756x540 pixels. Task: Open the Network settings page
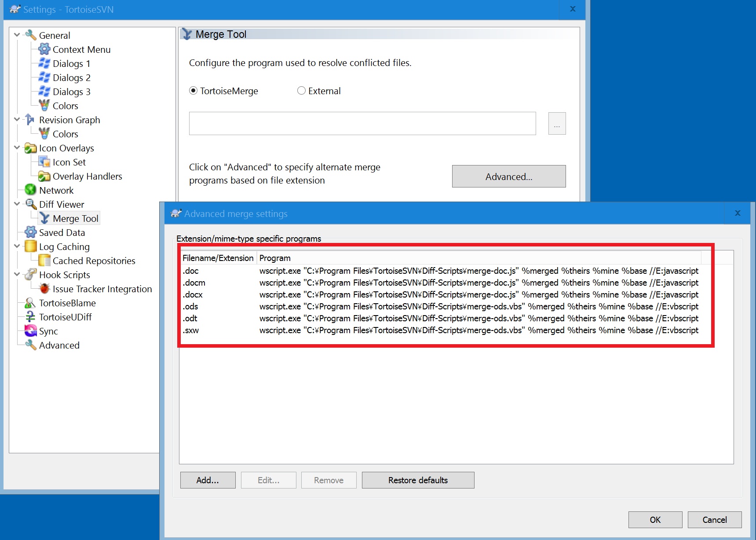(x=56, y=190)
